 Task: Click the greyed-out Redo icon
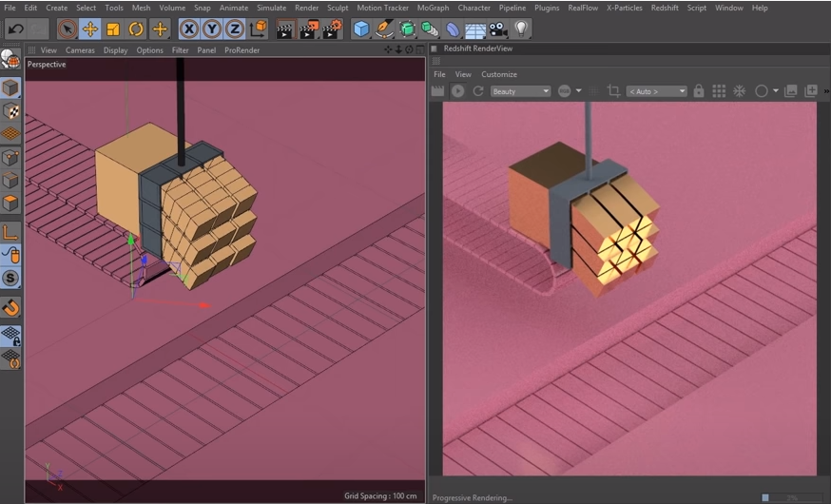(38, 29)
